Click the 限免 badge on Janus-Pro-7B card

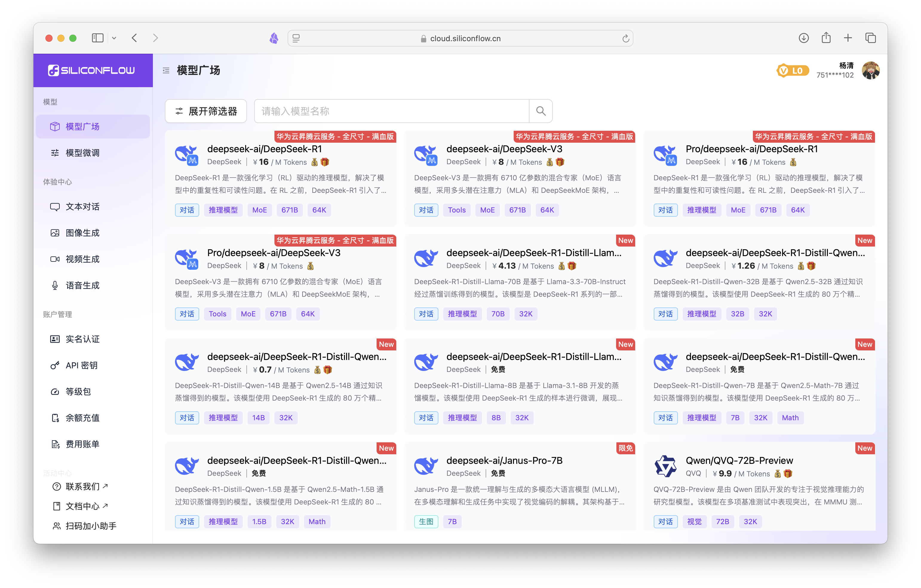click(x=625, y=448)
